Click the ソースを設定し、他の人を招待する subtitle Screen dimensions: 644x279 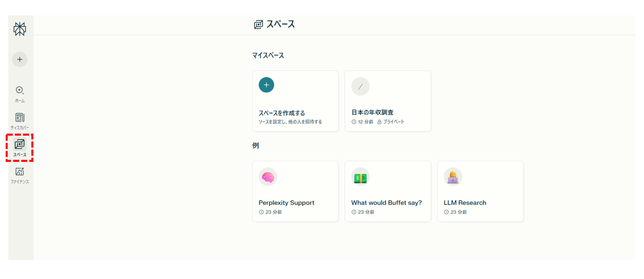tap(290, 122)
